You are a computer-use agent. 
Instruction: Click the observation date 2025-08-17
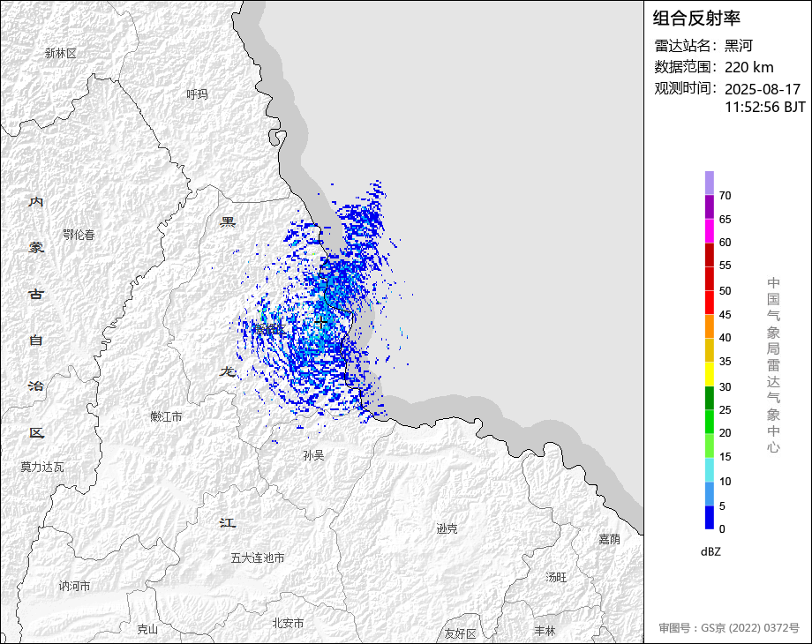click(763, 89)
